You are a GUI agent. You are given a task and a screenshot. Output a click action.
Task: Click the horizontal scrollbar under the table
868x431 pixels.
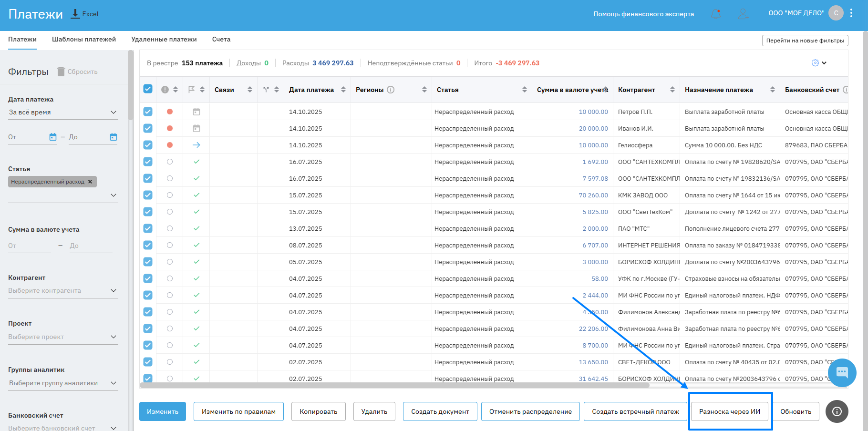394,385
